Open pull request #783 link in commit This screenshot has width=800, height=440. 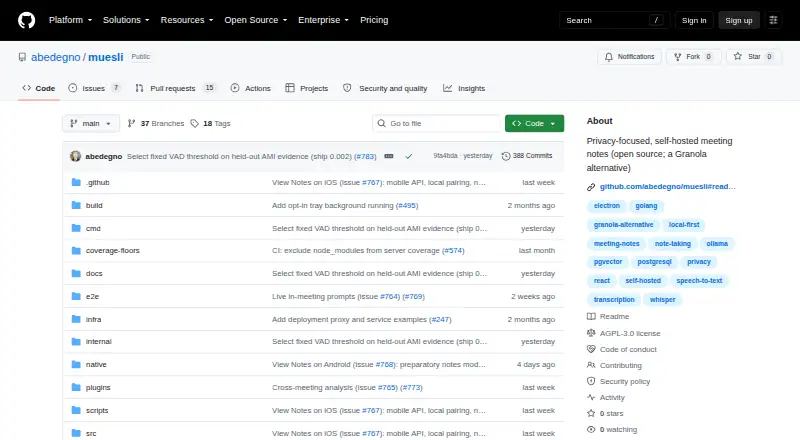click(x=365, y=156)
